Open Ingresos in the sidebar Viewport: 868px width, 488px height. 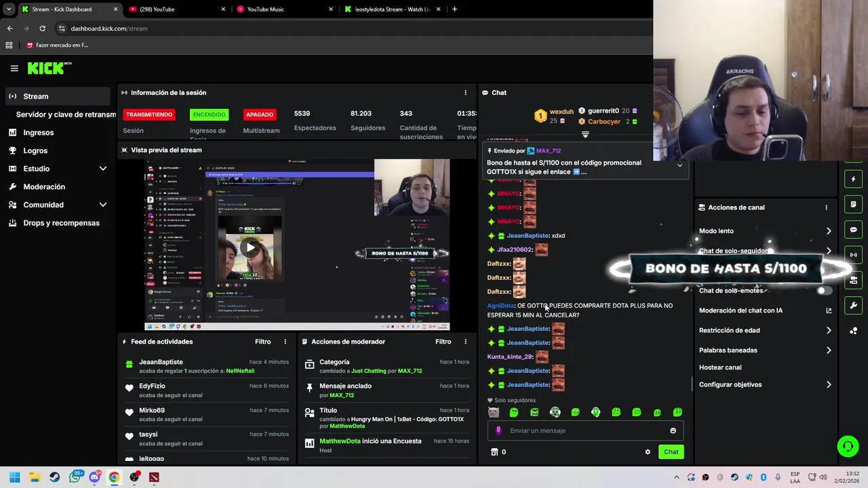pos(38,133)
